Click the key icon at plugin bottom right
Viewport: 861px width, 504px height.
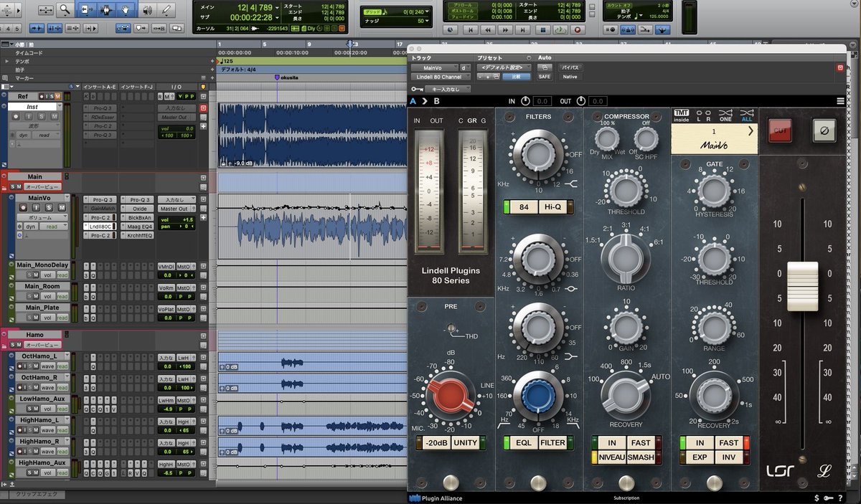829,498
